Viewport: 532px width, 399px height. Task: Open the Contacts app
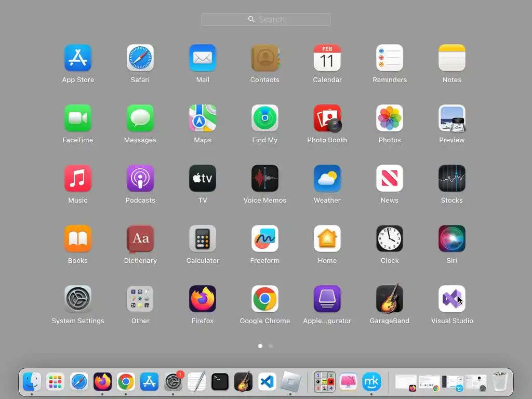[265, 58]
